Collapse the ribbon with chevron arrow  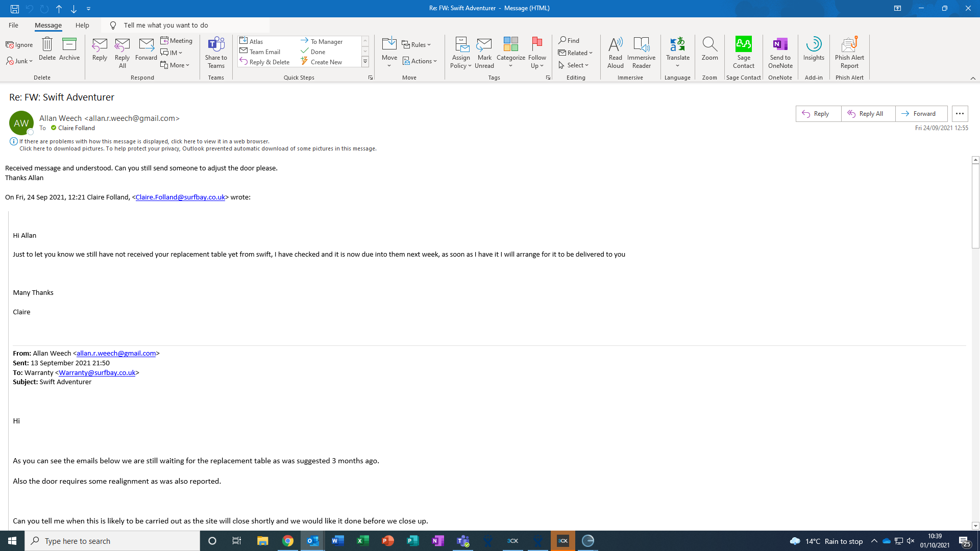tap(973, 78)
